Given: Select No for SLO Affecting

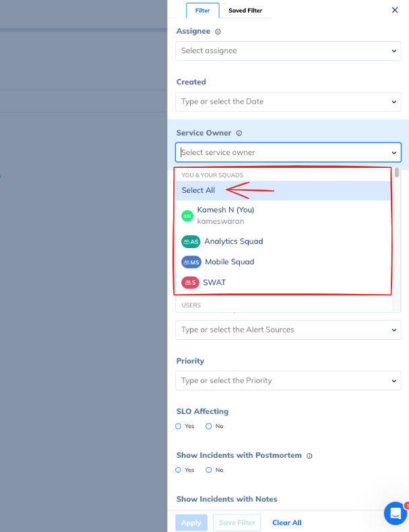Looking at the screenshot, I should pyautogui.click(x=209, y=426).
